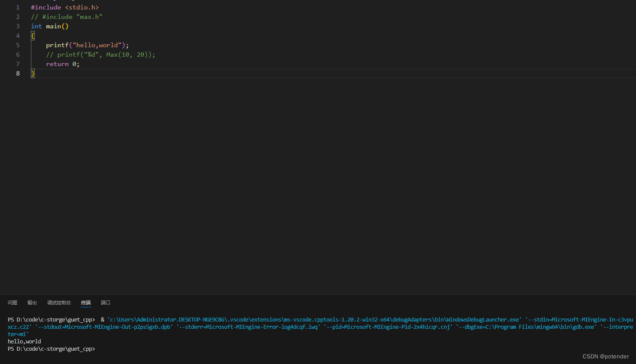Click the return 0; statement
The width and height of the screenshot is (636, 364).
[x=62, y=64]
